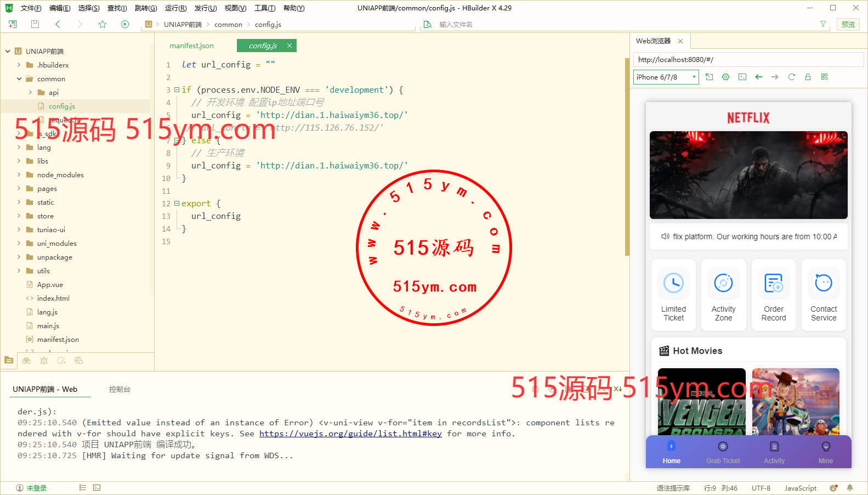Collapse the common folder
868x495 pixels.
(19, 78)
